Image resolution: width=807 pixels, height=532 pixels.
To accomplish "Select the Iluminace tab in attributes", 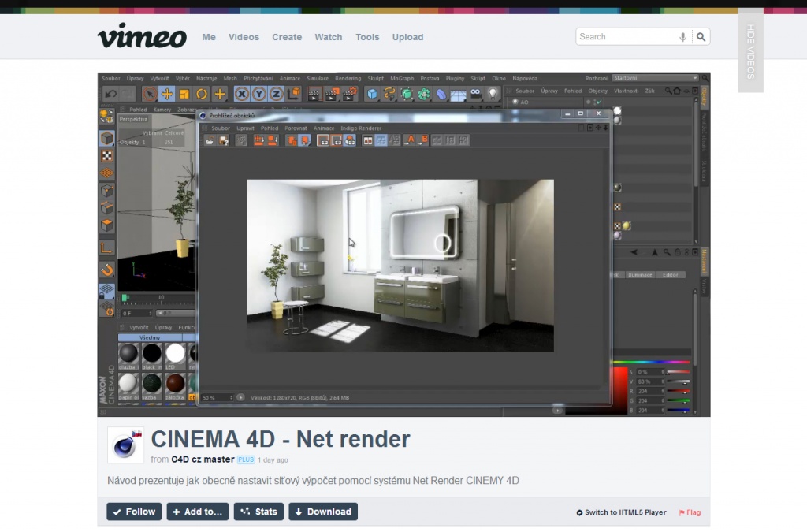I will pos(640,275).
